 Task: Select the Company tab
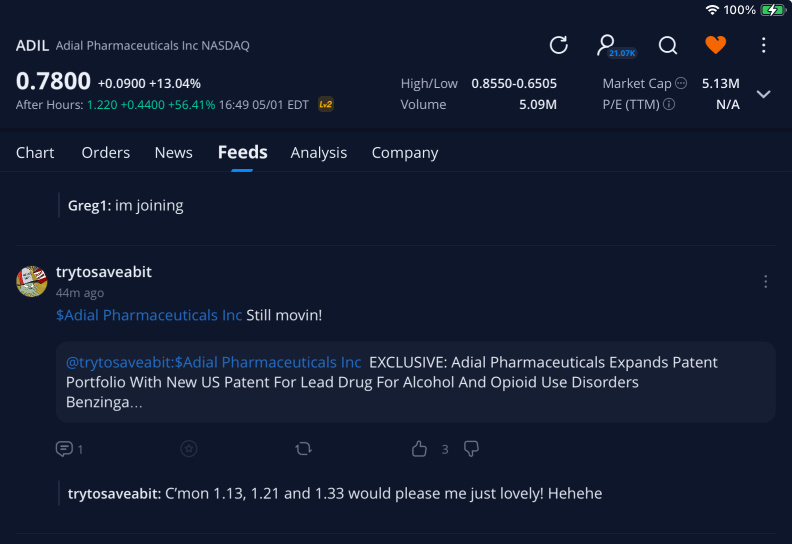(405, 153)
